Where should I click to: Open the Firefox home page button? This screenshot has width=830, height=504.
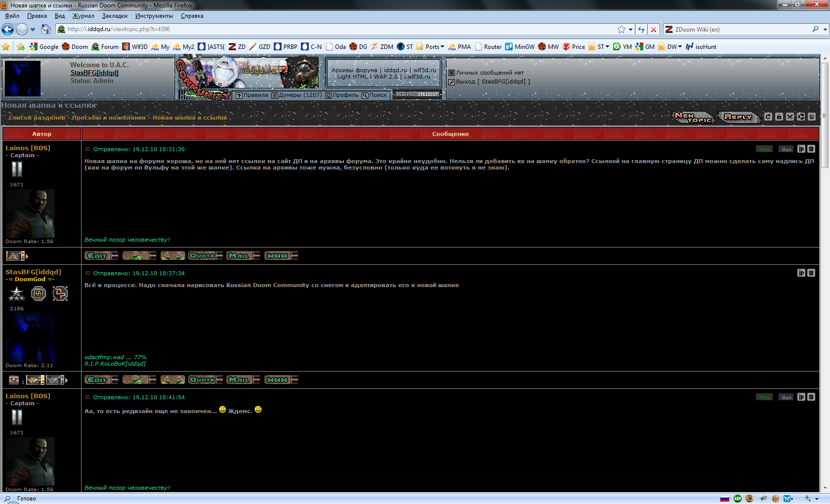pyautogui.click(x=46, y=29)
